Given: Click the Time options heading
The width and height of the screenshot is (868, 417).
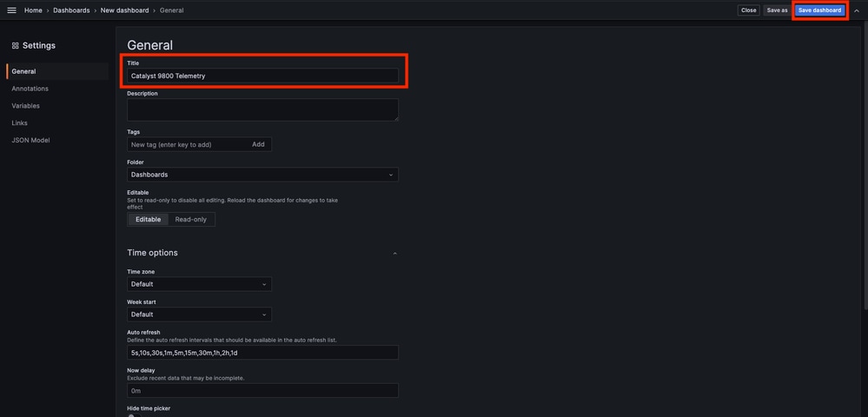Looking at the screenshot, I should click(152, 253).
